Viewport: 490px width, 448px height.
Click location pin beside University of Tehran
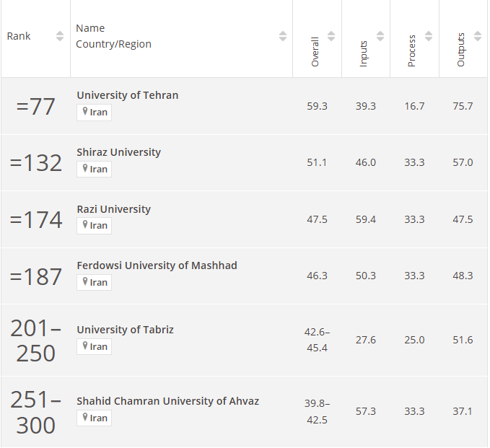point(85,112)
